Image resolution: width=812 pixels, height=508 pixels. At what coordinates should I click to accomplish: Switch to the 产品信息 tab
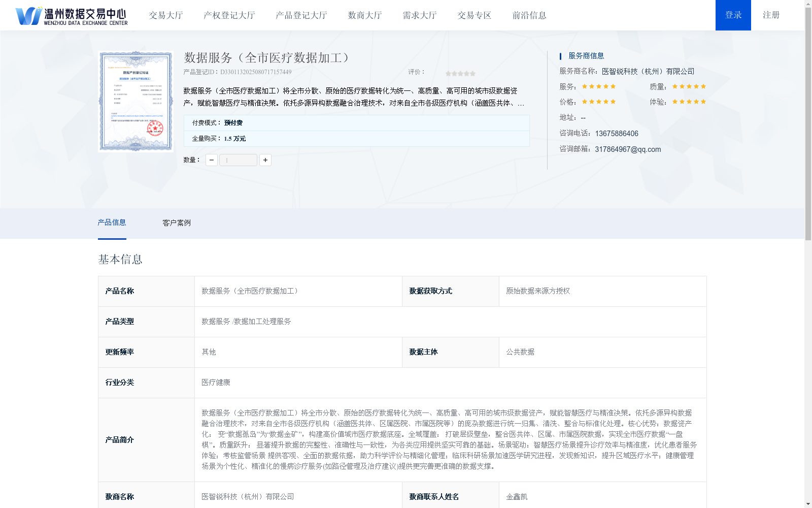(112, 223)
